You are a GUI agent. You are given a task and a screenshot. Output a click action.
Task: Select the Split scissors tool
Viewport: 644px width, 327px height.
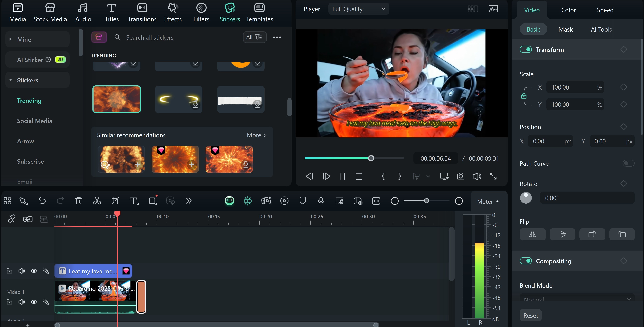point(97,201)
